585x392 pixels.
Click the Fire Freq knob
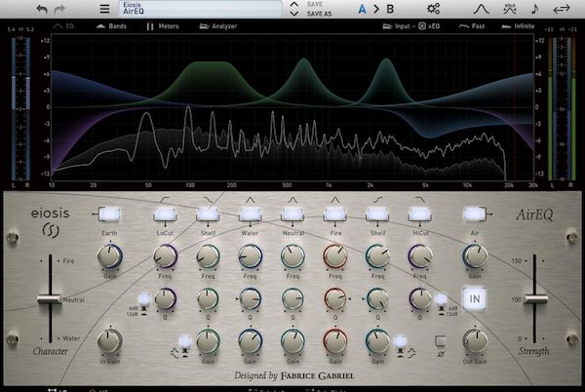pos(335,256)
